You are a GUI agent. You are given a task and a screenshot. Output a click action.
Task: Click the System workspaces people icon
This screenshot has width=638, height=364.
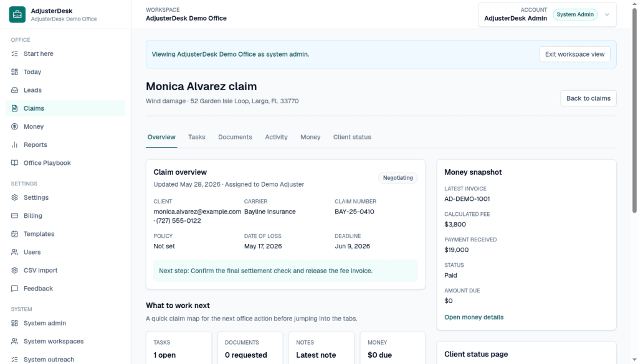[x=15, y=341]
